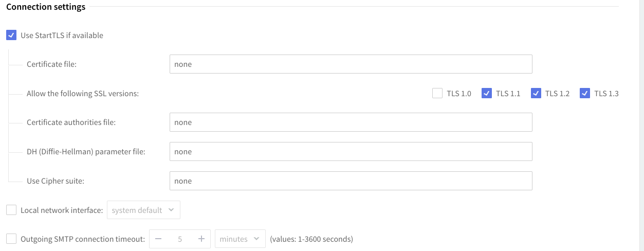Focus the Certificate file input field
The height and width of the screenshot is (251, 644).
tap(351, 64)
